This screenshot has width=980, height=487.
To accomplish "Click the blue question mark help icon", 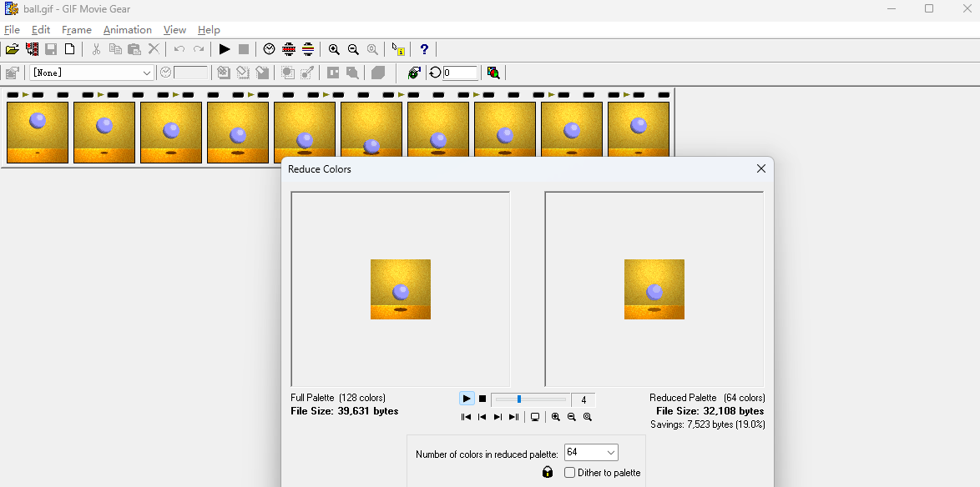I will 424,49.
